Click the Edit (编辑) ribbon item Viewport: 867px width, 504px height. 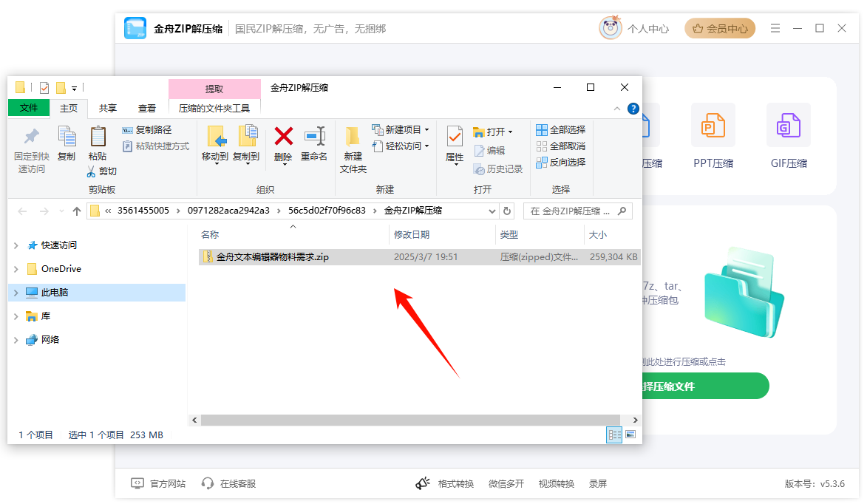point(489,150)
